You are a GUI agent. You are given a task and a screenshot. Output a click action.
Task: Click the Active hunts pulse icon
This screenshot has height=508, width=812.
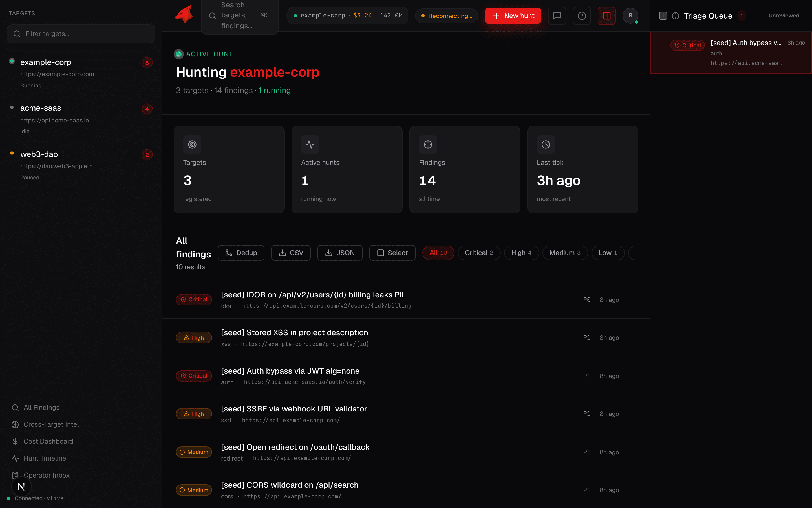(x=310, y=144)
